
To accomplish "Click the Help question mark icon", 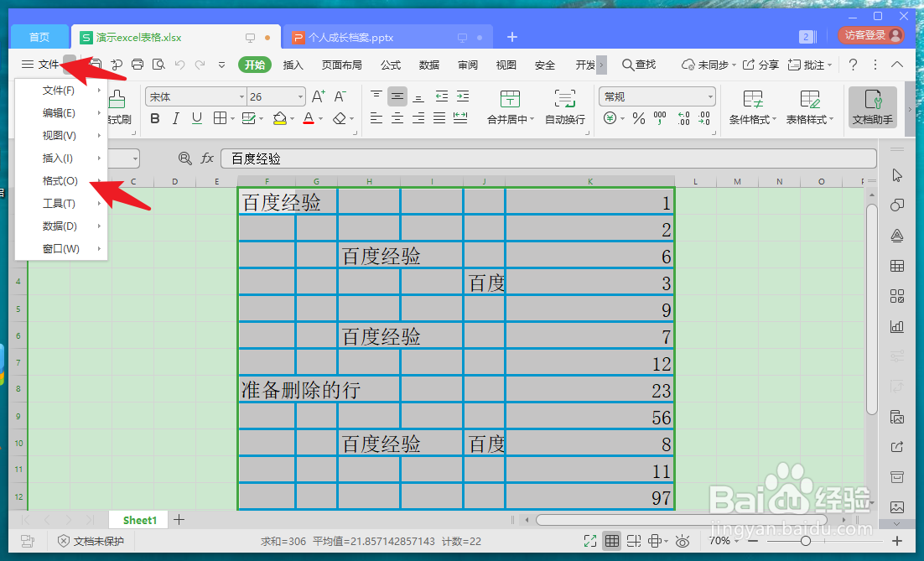I will (853, 65).
